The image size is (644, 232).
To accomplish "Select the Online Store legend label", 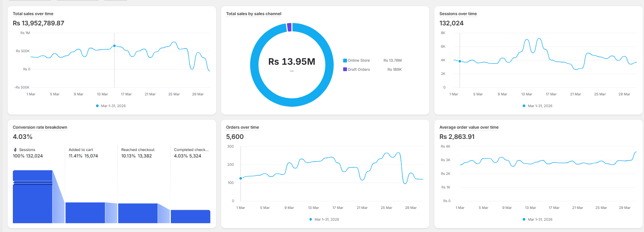I will (x=359, y=61).
